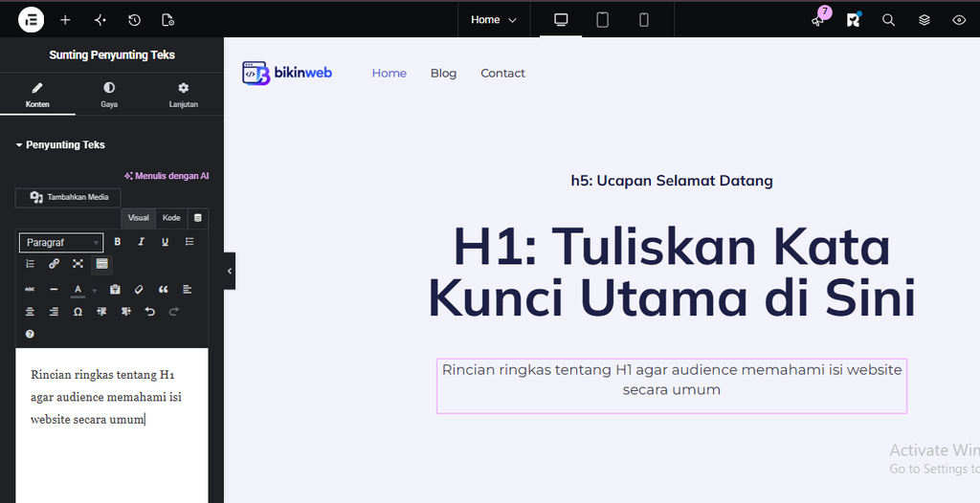Apply strikethrough ABC formatting
This screenshot has width=980, height=503.
[x=30, y=290]
